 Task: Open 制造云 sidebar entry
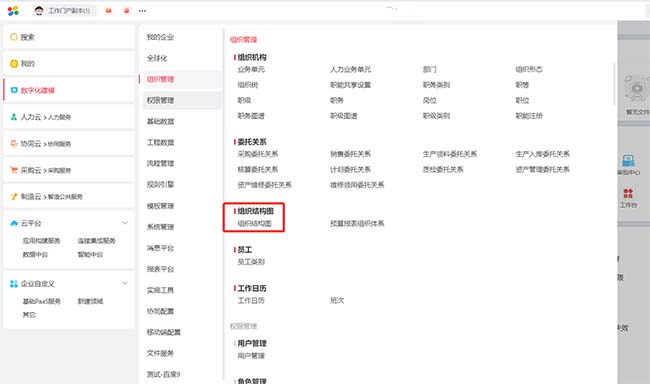[x=69, y=197]
